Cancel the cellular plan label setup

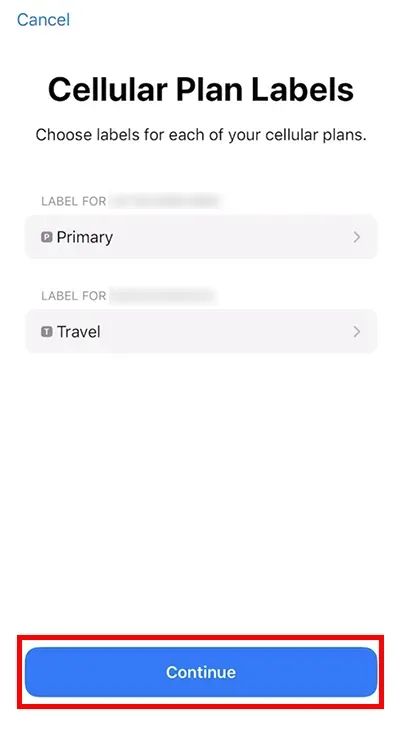(43, 20)
